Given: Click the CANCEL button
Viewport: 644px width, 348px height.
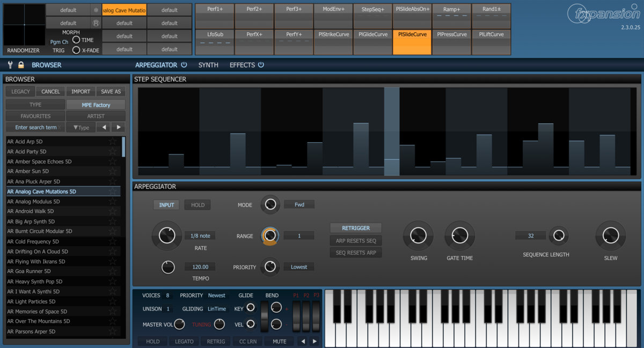Looking at the screenshot, I should click(x=50, y=92).
